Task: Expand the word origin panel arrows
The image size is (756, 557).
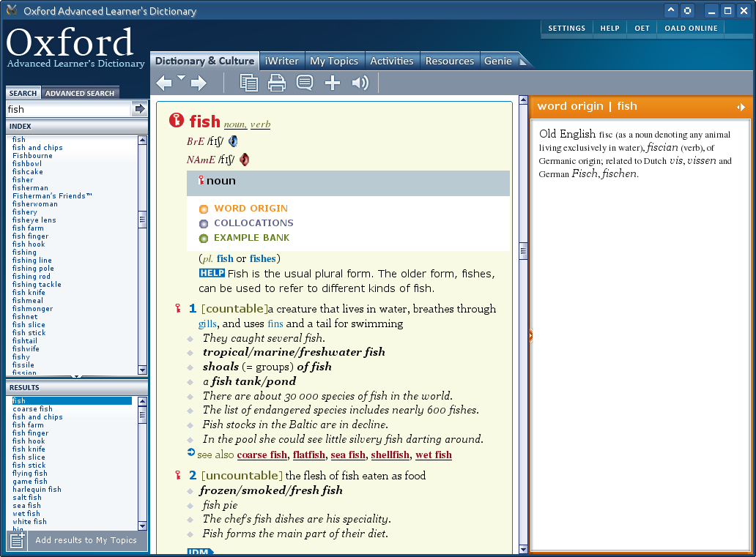Action: tap(741, 107)
